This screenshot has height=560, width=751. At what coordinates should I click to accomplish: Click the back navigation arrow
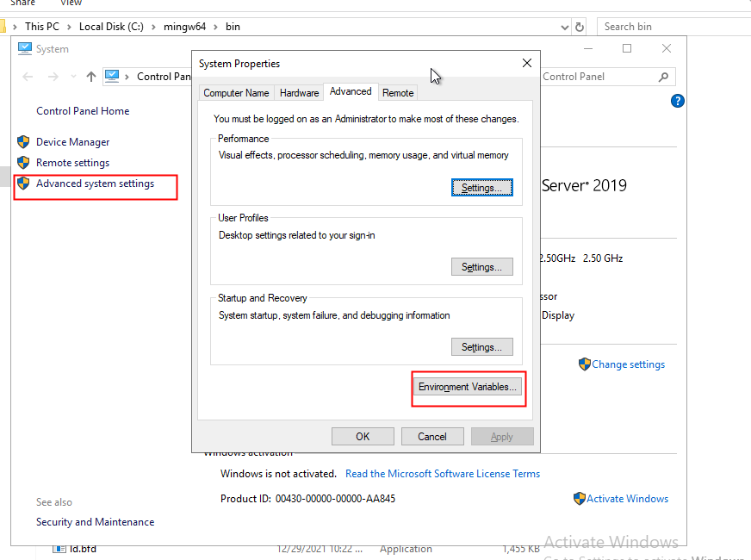tap(27, 76)
